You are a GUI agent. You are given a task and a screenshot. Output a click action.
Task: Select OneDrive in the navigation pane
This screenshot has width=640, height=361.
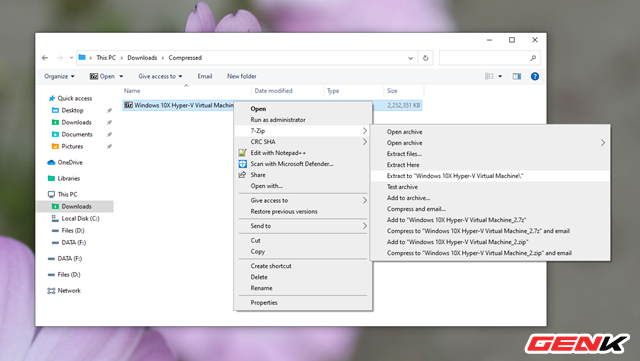pos(65,163)
